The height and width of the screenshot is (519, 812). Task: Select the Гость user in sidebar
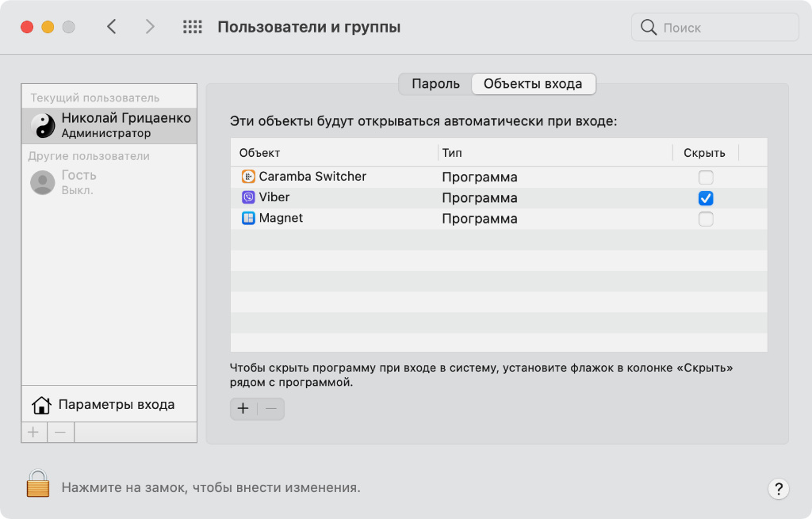[79, 182]
